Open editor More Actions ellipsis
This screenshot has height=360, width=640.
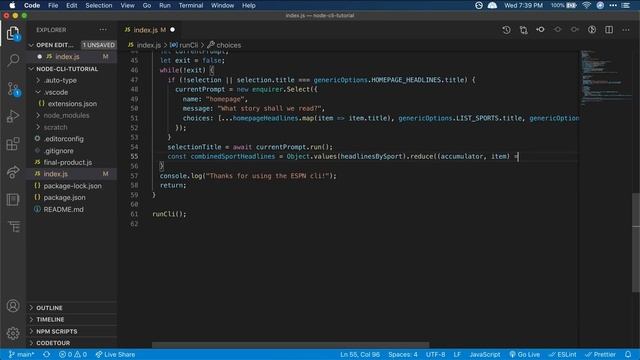point(626,30)
